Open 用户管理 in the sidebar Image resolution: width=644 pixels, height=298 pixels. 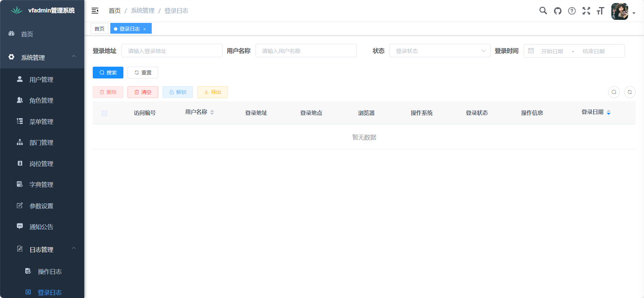[42, 79]
